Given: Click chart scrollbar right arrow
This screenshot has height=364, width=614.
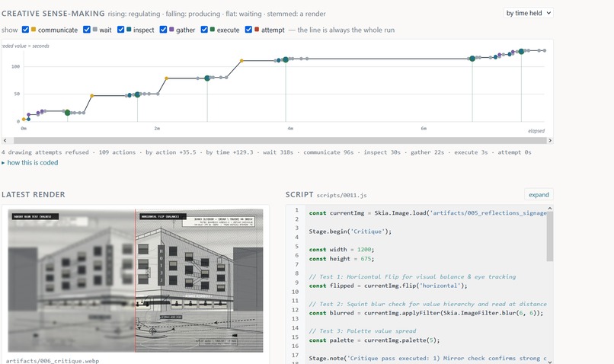Looking at the screenshot, I should [x=550, y=141].
